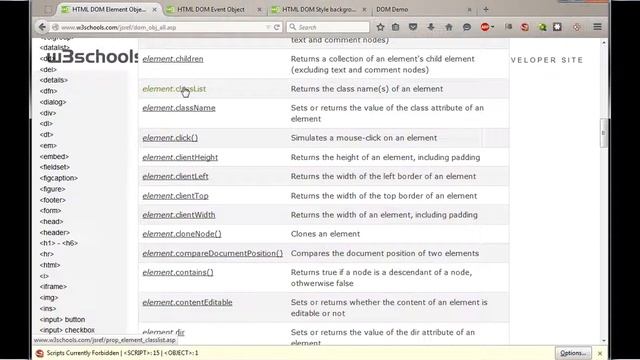Bookmark this page with the star icon
Viewport: 640px width, 360px height.
(380, 27)
